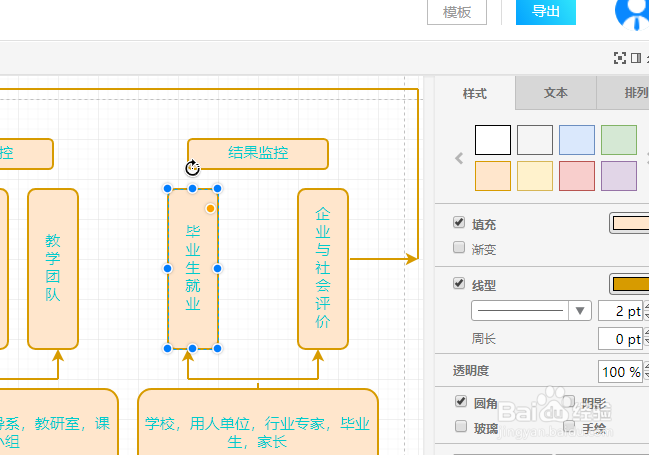Screen dimensions: 649x455
Task: Click the 周长 0 pt field
Action: (x=620, y=339)
